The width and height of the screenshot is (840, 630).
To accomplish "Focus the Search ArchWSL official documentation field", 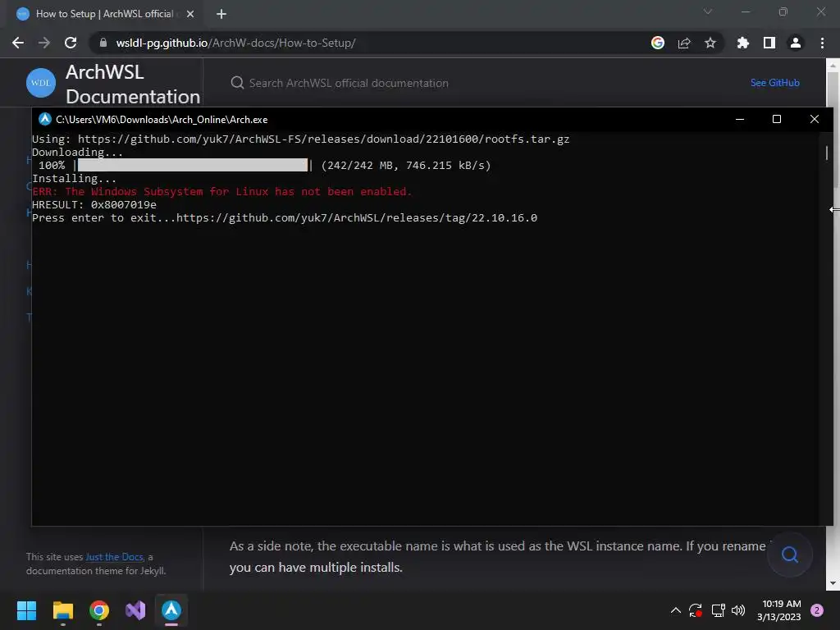I will (348, 83).
